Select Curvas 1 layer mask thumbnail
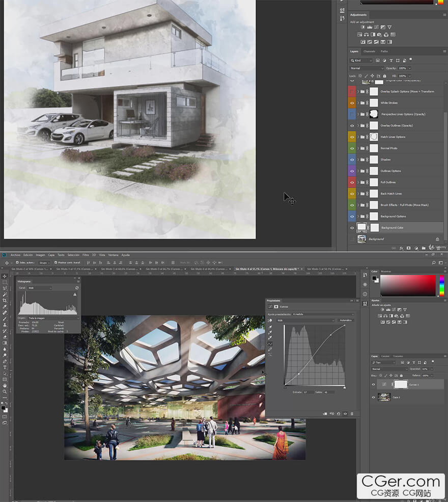This screenshot has height=502, width=448. coord(401,384)
